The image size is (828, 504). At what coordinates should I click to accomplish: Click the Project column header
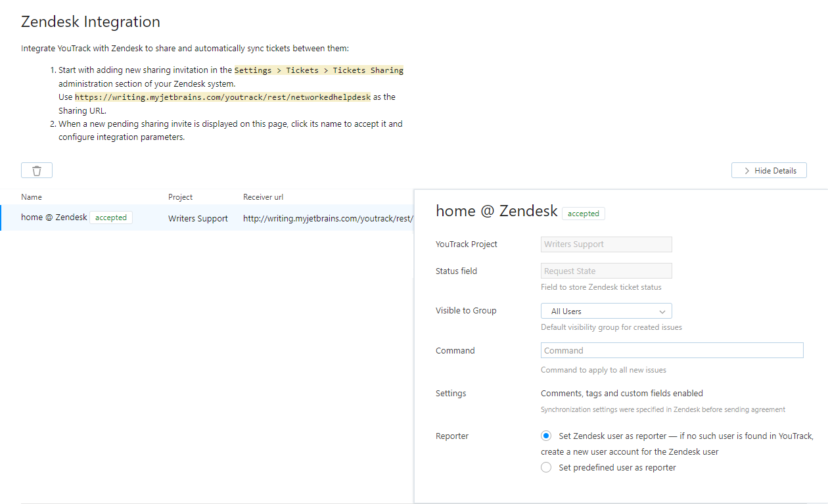(x=180, y=196)
